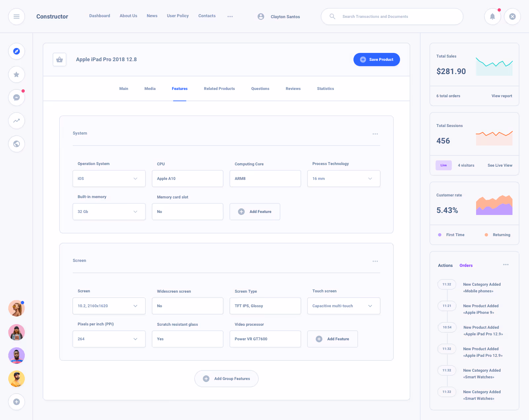Click the round X close button in header
Viewport: 529px width, 420px height.
512,17
